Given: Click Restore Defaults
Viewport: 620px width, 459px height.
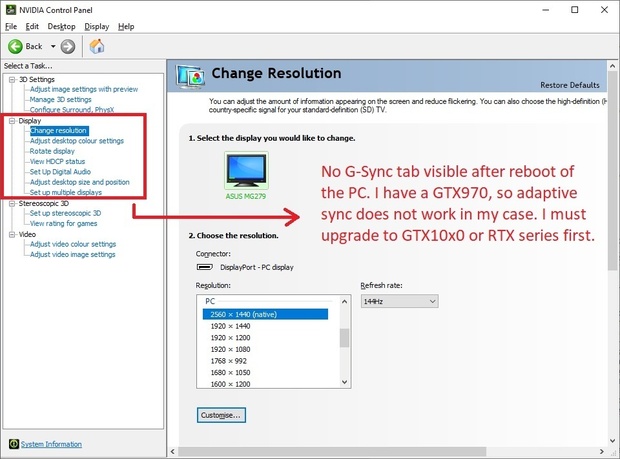Looking at the screenshot, I should 570,85.
